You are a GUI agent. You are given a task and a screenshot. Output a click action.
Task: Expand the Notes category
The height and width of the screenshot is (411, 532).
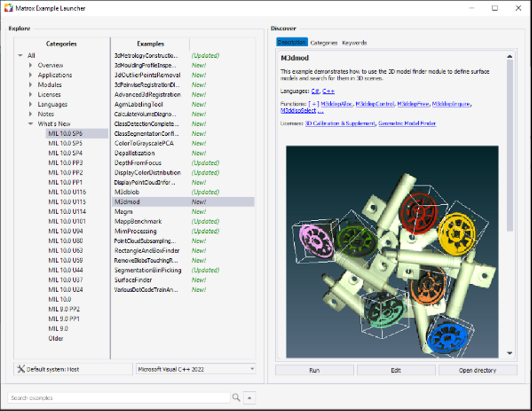tap(31, 114)
